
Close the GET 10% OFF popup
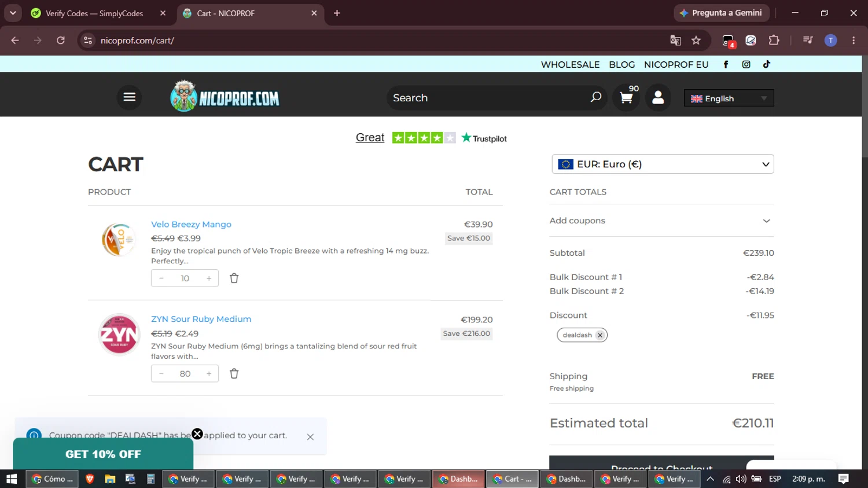point(197,434)
